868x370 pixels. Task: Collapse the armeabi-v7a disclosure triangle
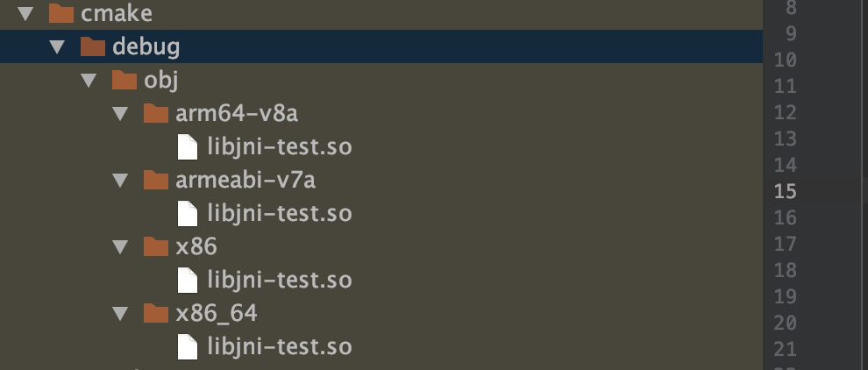[119, 181]
